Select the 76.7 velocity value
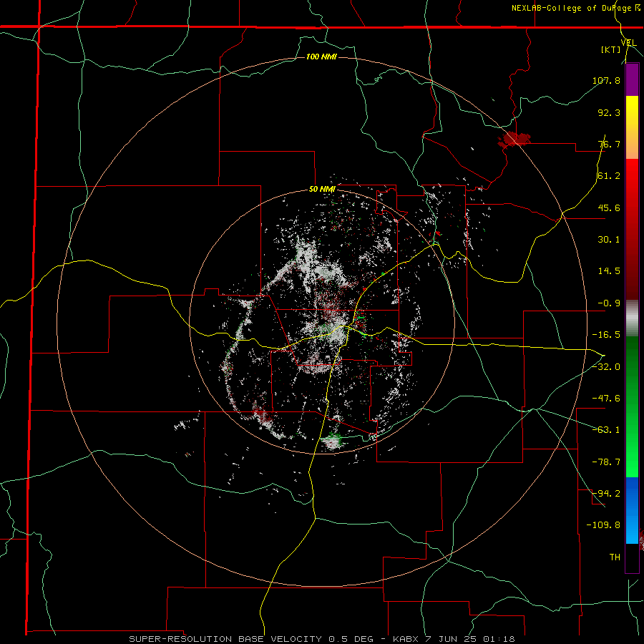Screen dimensions: 644x644 coord(609,144)
